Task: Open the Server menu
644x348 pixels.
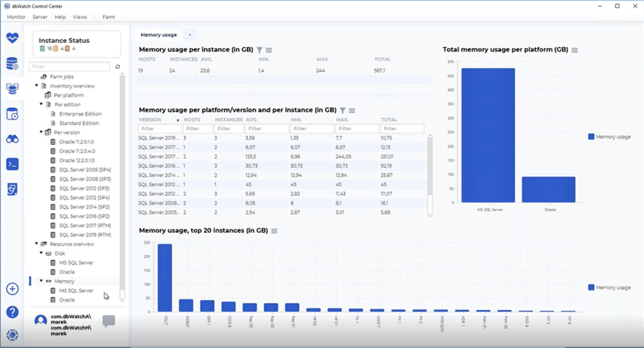Action: (40, 17)
